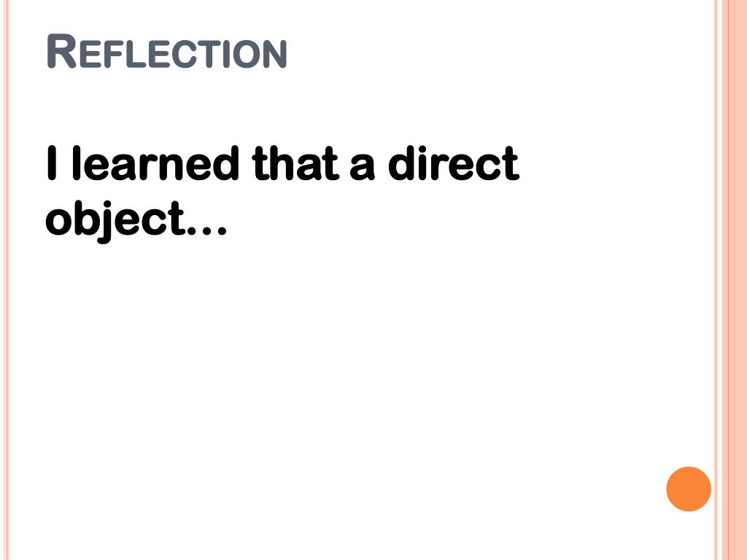747x560 pixels.
Task: Click the ellipsis dots after 'object'
Action: 206,231
